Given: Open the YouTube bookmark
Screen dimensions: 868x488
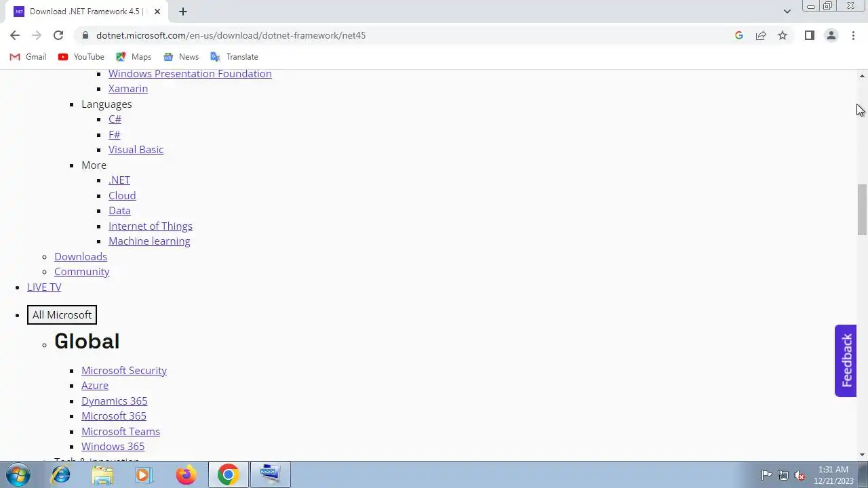Looking at the screenshot, I should (81, 57).
